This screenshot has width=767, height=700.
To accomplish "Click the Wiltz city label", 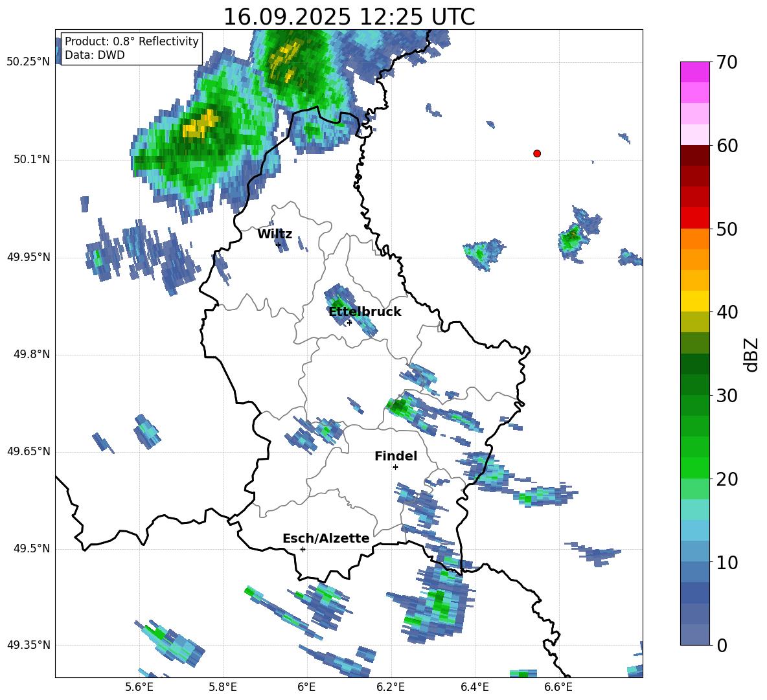I will pyautogui.click(x=275, y=234).
